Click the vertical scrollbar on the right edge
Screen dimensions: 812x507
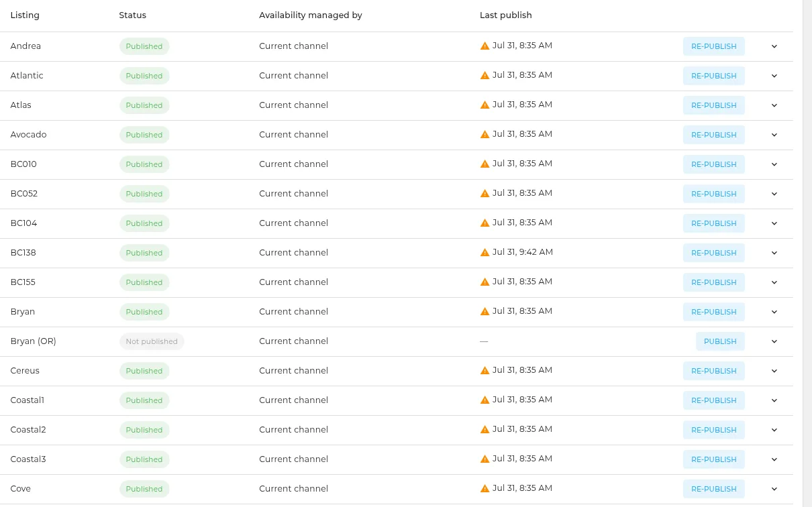point(807,253)
